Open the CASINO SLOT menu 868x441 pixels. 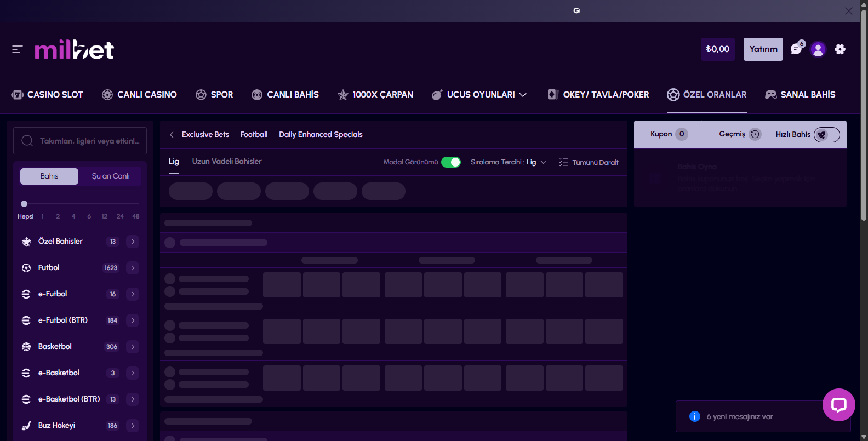47,95
